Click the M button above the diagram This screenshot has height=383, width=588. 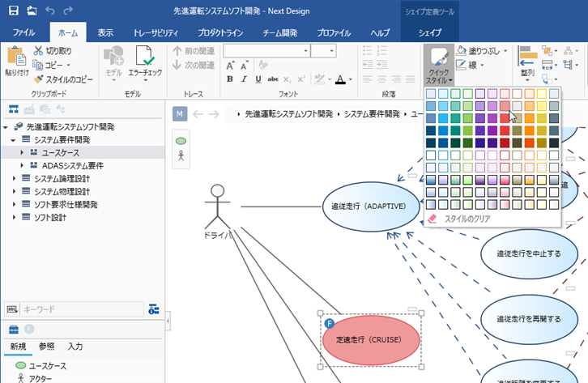click(x=180, y=114)
